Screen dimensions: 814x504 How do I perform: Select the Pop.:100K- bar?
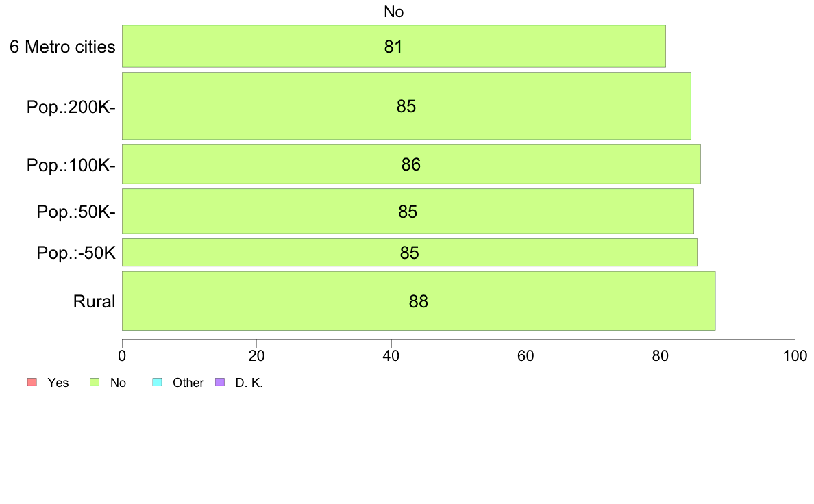(x=411, y=164)
